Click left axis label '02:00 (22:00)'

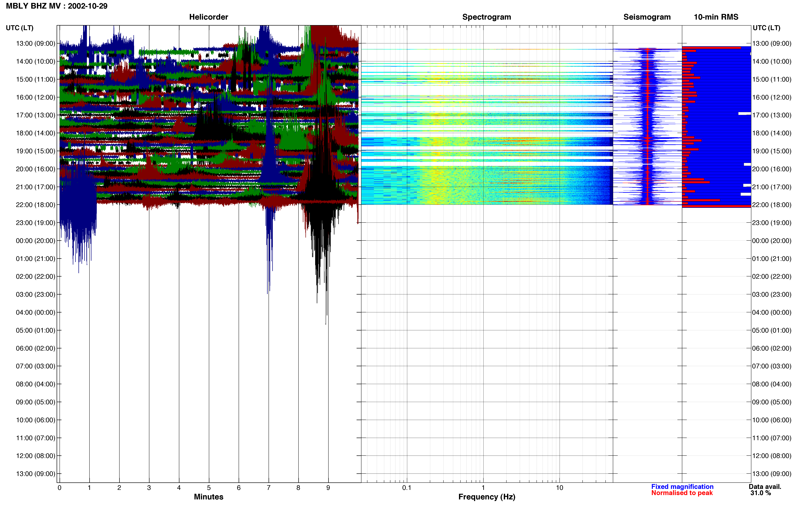pos(36,277)
